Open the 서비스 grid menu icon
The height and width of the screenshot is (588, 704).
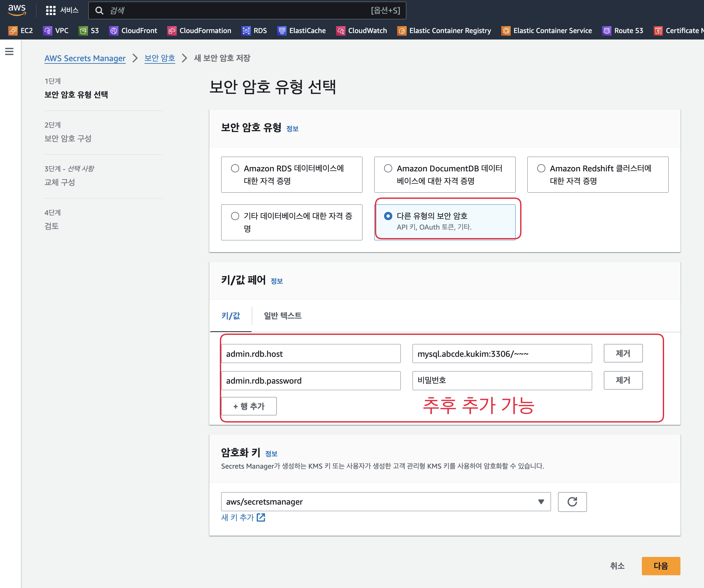(51, 10)
